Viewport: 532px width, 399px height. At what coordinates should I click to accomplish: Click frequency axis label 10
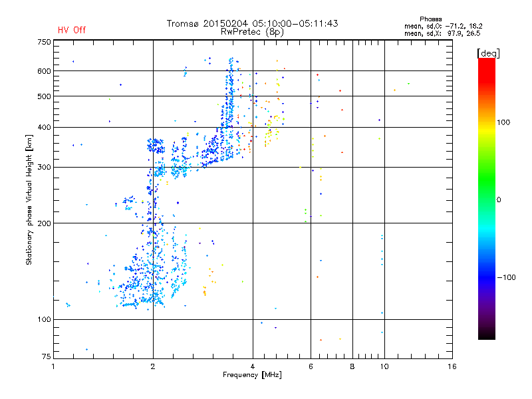click(384, 366)
